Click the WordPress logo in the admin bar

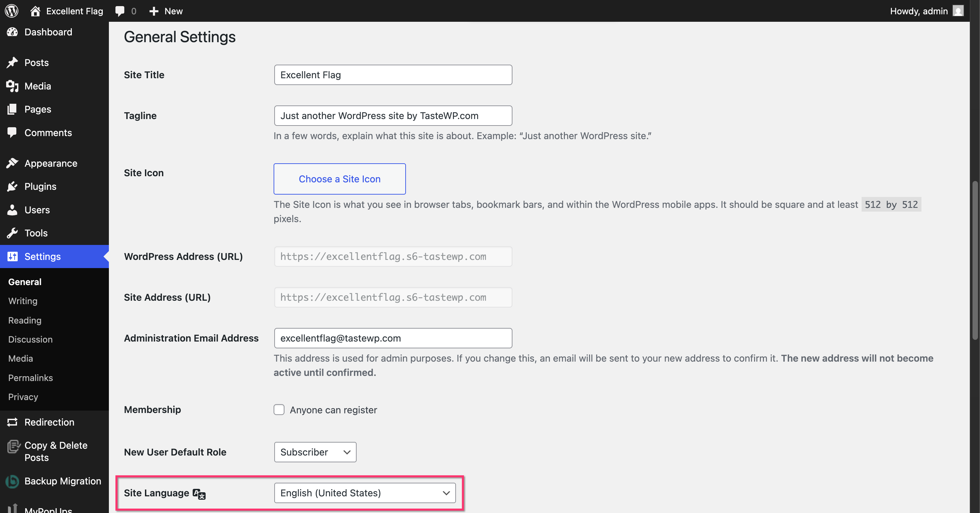[11, 11]
